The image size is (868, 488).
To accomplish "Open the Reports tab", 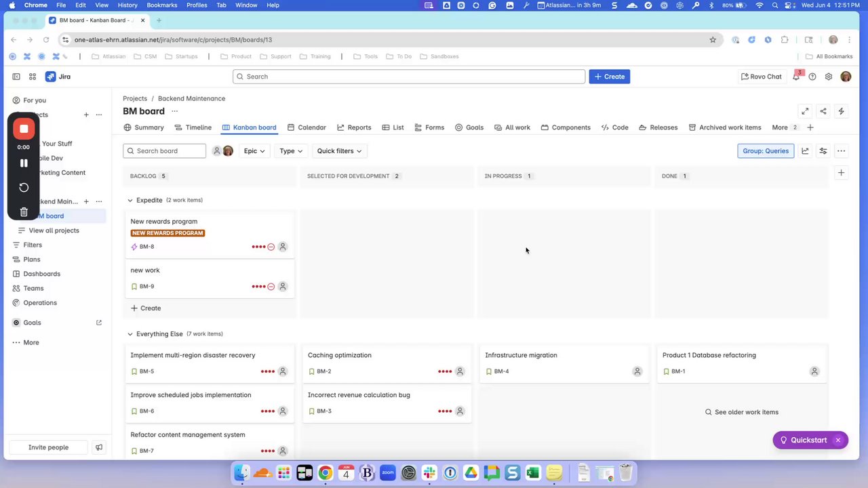I will point(354,127).
